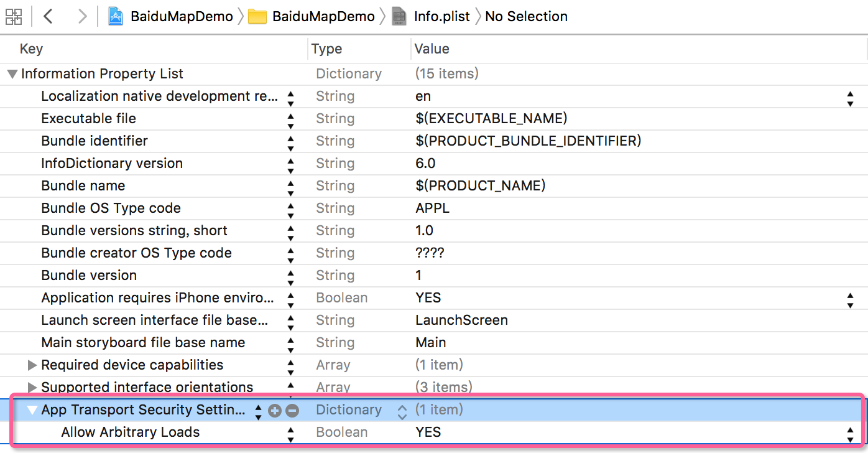Collapse Information Property List root
This screenshot has height=453, width=868.
(x=12, y=74)
